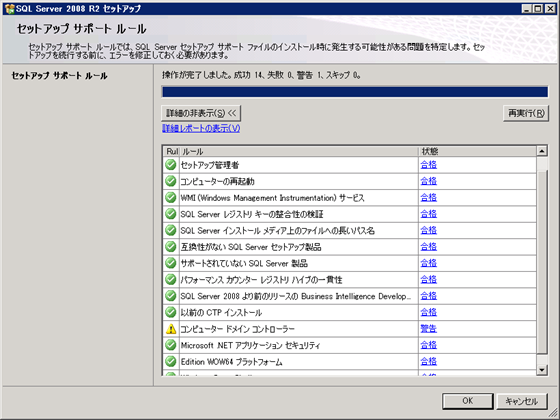Open 合格 link for Business Intelligence Develop rule

coord(429,296)
